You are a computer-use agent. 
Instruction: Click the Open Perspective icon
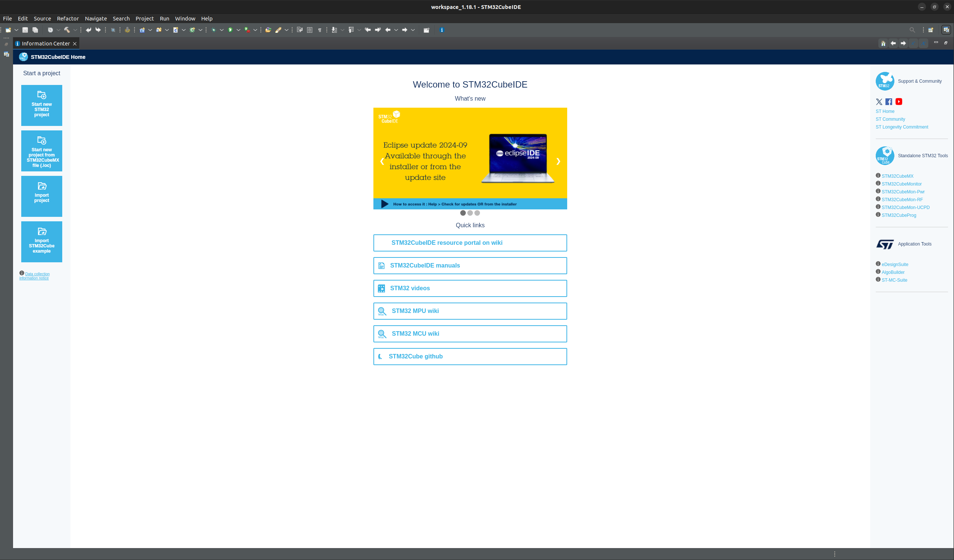coord(931,30)
